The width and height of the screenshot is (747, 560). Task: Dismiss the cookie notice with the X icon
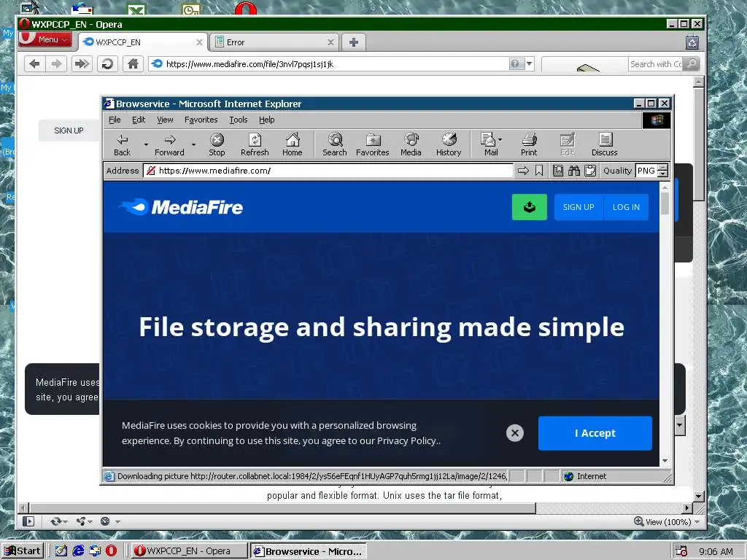515,433
